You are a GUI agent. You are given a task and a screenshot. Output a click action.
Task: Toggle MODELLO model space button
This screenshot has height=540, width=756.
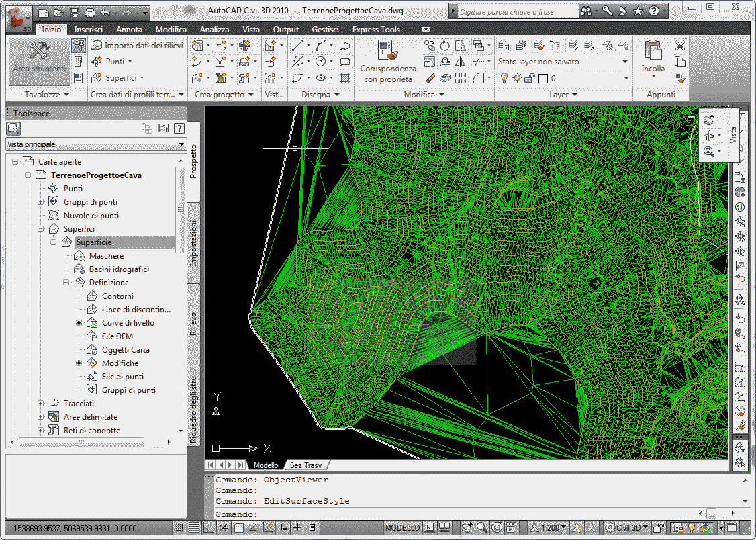[403, 527]
